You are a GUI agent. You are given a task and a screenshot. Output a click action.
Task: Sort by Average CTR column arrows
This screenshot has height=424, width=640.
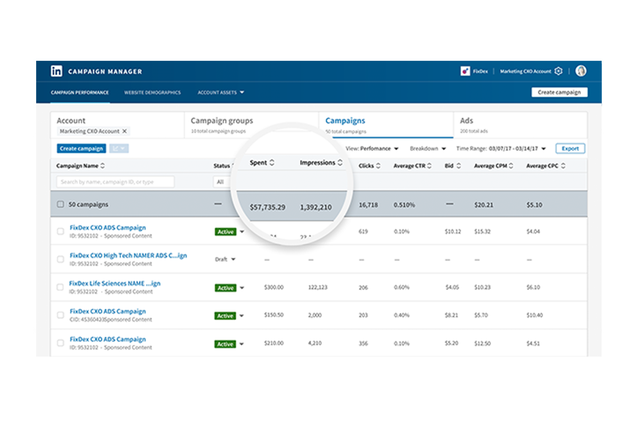click(429, 166)
